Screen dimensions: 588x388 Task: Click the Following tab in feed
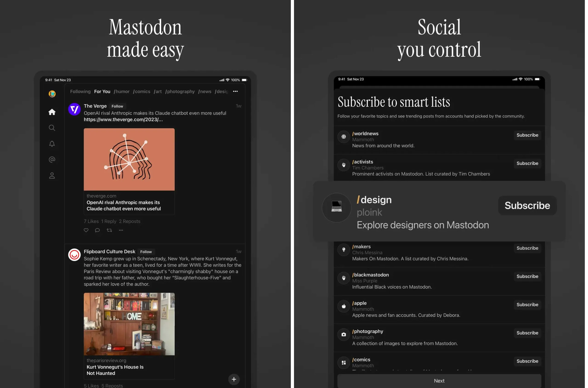[x=80, y=92]
